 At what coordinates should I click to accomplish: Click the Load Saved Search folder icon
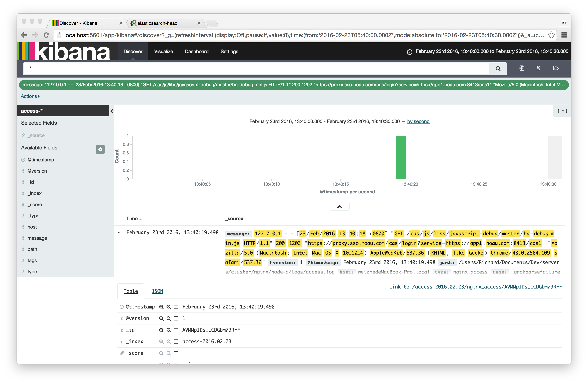(x=556, y=68)
